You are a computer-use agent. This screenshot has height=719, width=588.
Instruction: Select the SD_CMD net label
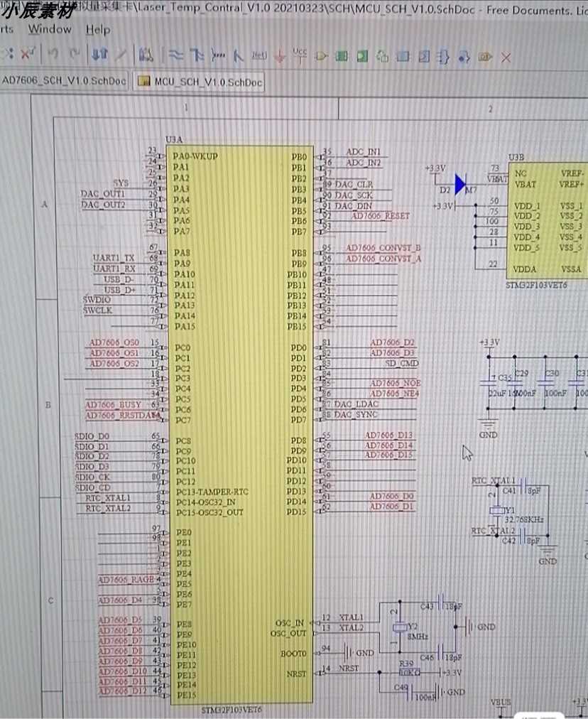tap(402, 364)
